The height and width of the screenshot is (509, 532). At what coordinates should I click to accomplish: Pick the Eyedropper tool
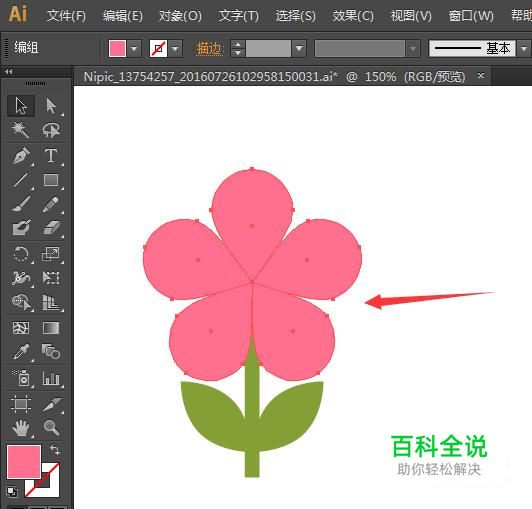coord(21,351)
